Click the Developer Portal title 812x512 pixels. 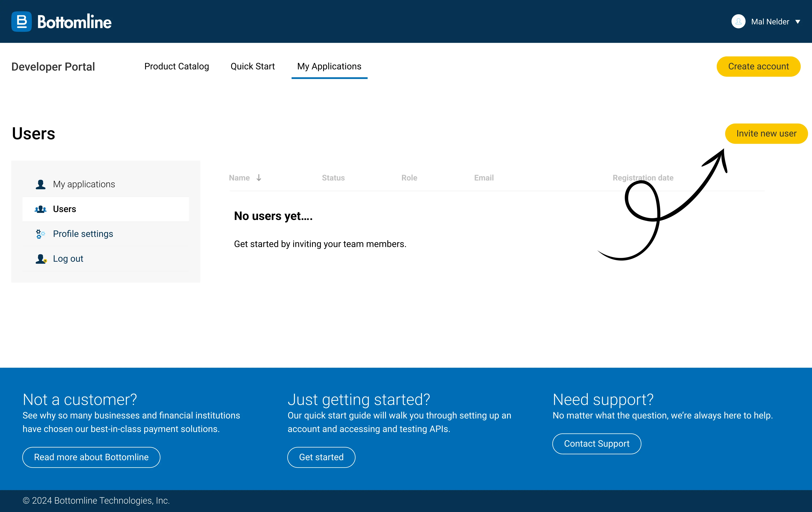(x=53, y=67)
